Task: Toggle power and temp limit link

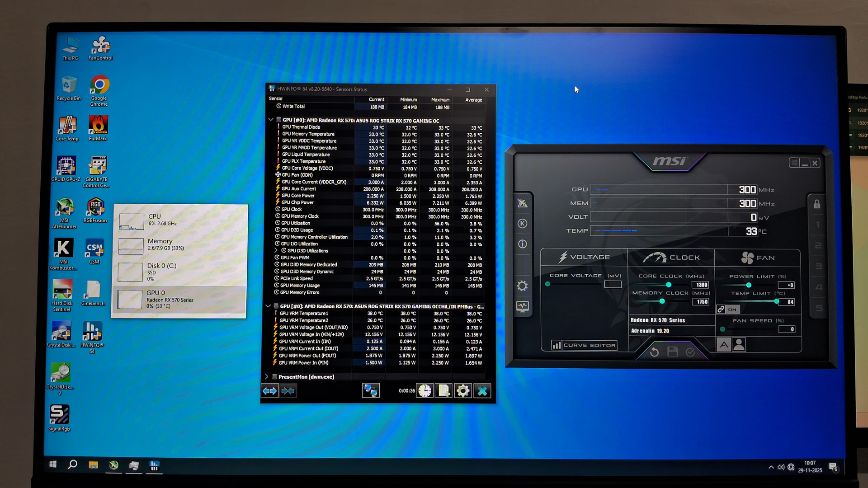Action: point(721,310)
